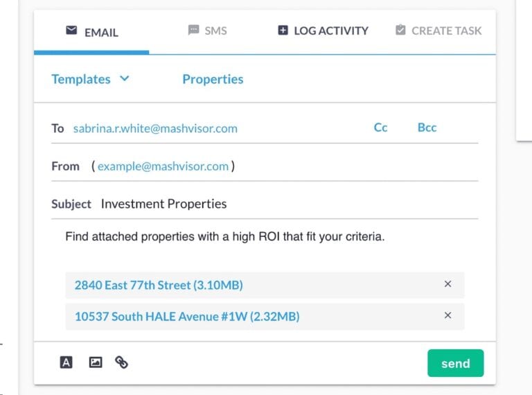Click the Subject field text

click(x=163, y=204)
